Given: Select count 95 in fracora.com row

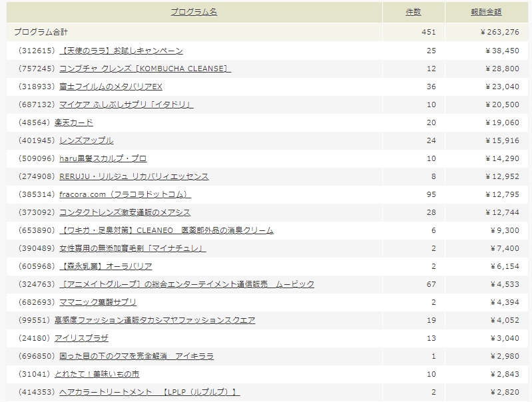Looking at the screenshot, I should pyautogui.click(x=431, y=195).
